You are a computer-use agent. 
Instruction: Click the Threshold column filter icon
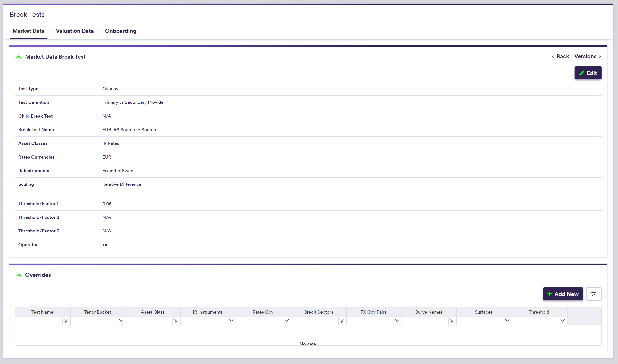click(563, 321)
